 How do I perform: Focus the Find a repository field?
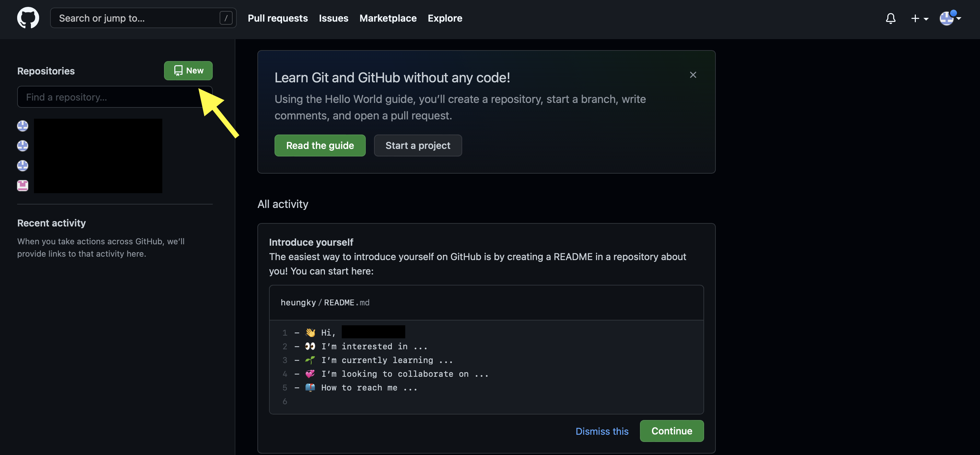click(115, 97)
